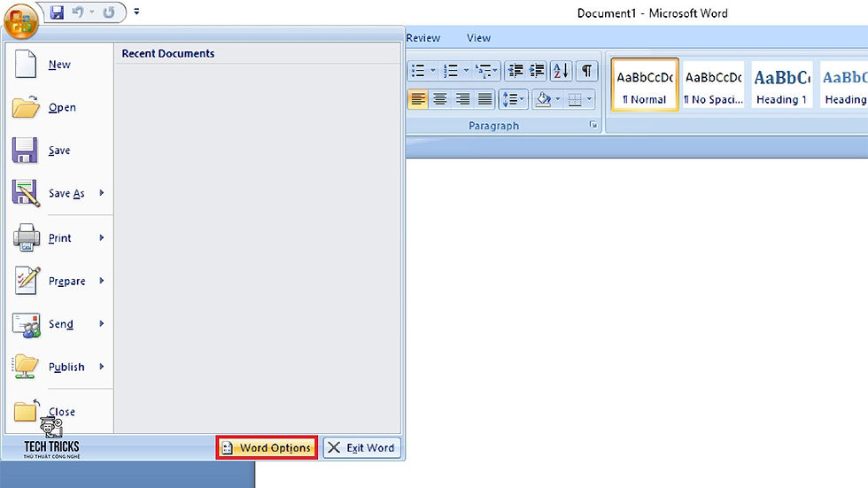Image resolution: width=868 pixels, height=488 pixels.
Task: Click the Sort A-Z icon
Action: [561, 71]
